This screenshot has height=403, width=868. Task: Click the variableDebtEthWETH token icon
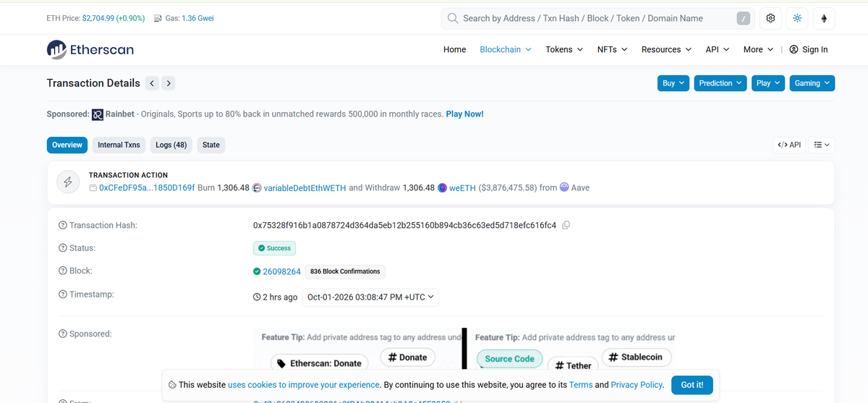[256, 188]
